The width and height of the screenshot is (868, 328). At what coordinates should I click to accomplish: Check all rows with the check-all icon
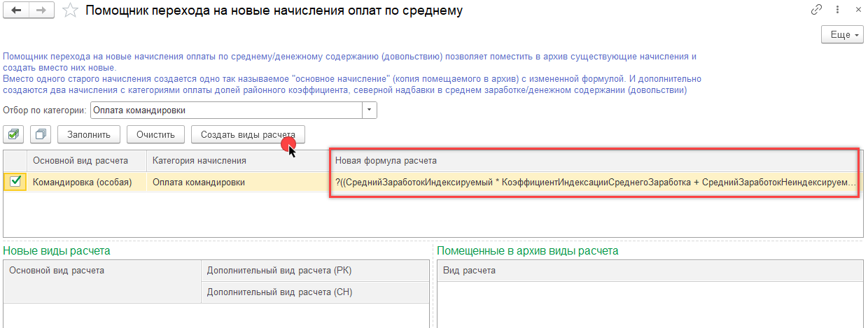[x=14, y=134]
